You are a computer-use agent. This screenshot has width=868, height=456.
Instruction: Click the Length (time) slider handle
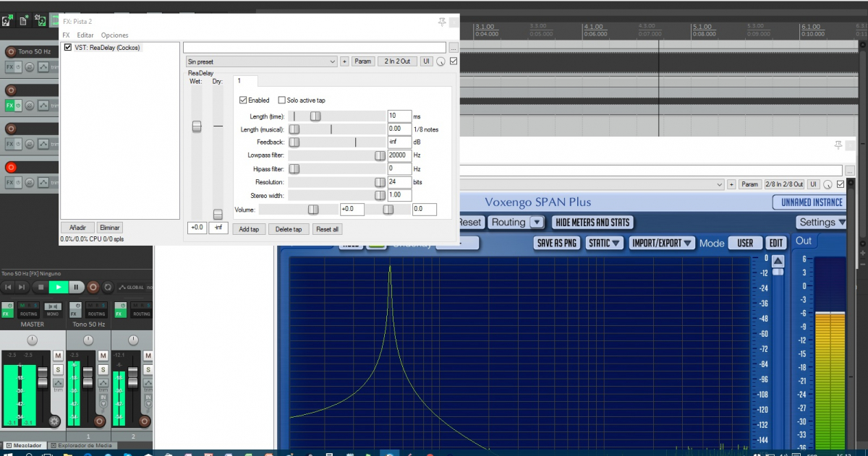tap(315, 116)
